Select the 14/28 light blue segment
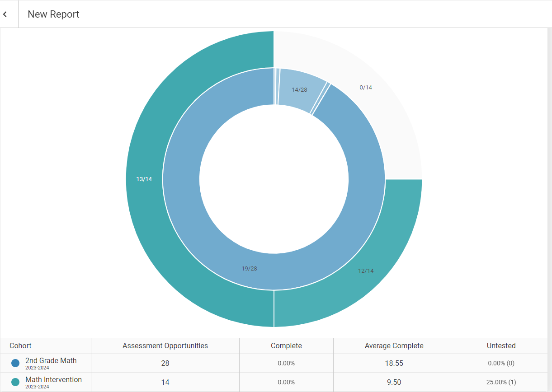The height and width of the screenshot is (392, 552). coord(299,89)
